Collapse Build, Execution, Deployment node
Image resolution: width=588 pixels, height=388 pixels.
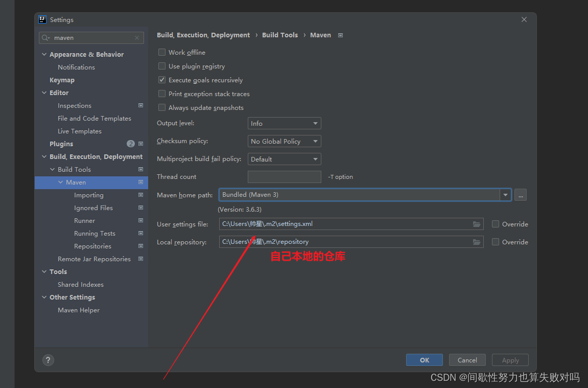44,156
